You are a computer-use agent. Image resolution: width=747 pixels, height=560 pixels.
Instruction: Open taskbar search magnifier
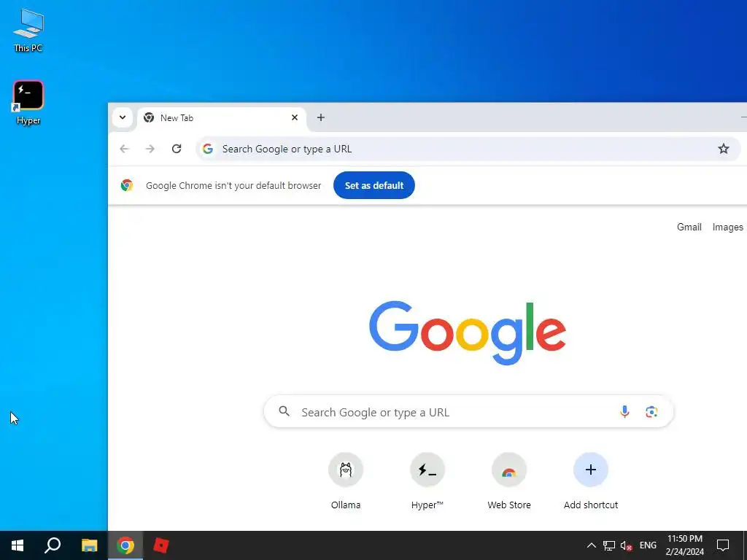coord(53,545)
